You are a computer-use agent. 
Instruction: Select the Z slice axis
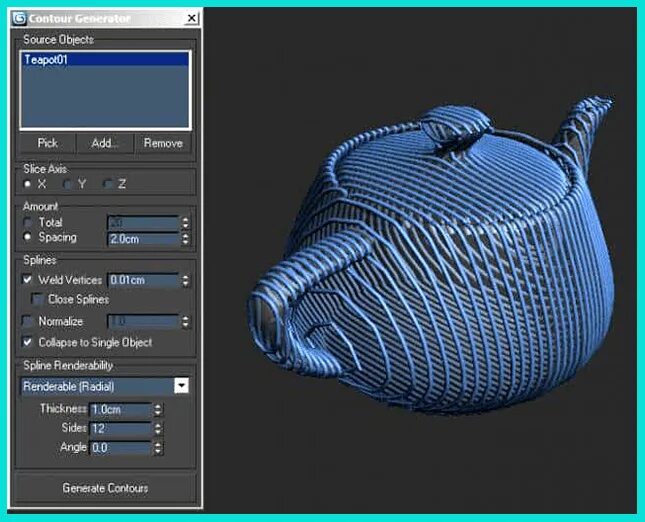(108, 184)
